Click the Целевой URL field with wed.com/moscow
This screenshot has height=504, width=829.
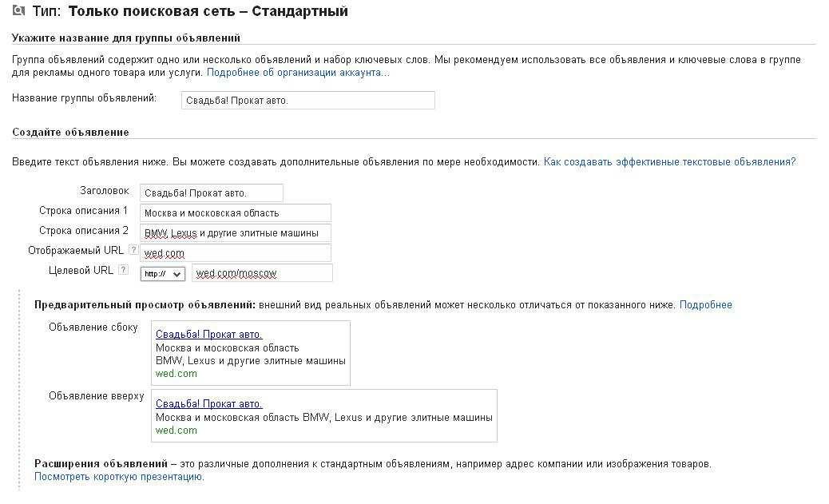pos(261,272)
